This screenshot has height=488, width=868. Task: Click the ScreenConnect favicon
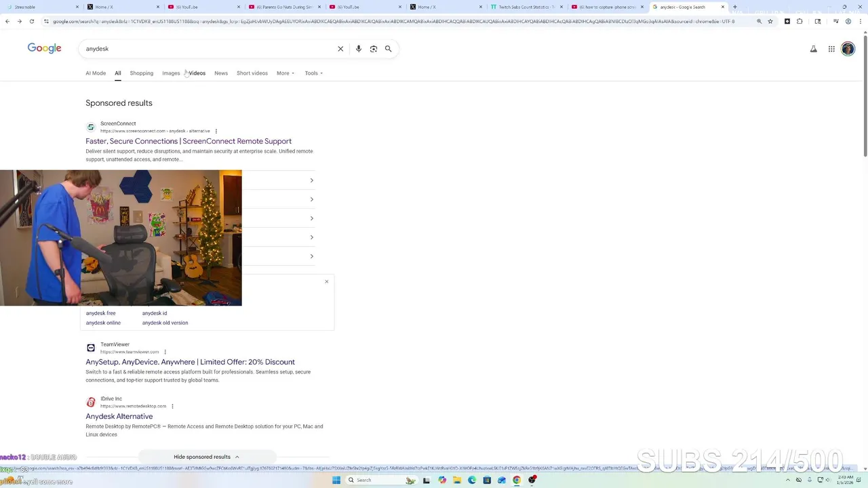[x=91, y=127]
